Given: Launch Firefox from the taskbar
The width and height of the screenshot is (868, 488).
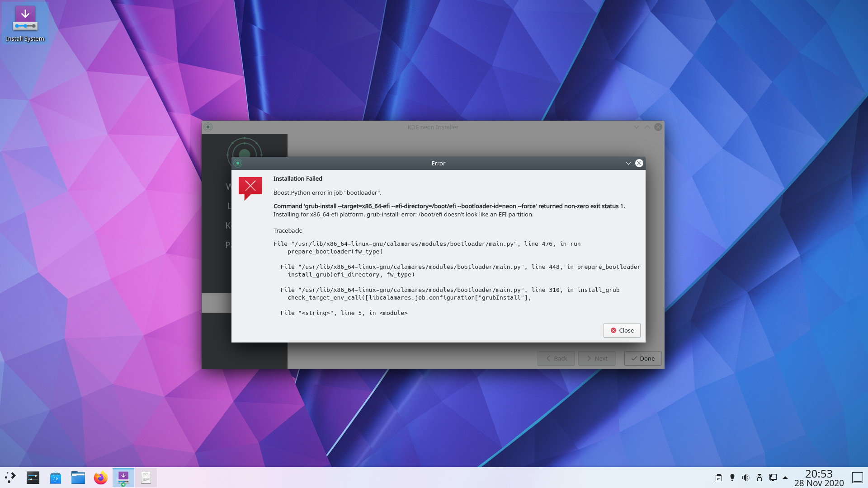Looking at the screenshot, I should pos(100,477).
